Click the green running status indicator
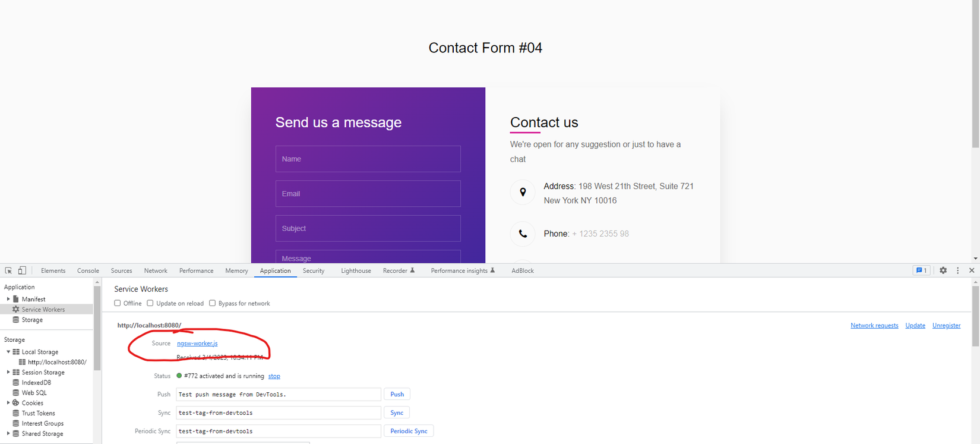Screen dimensions: 980x444 (x=179, y=376)
